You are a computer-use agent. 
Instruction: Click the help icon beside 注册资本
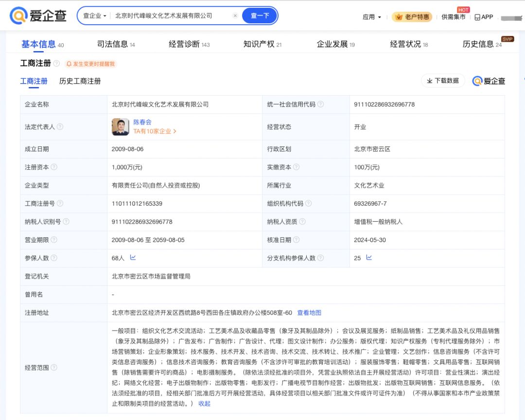point(54,167)
